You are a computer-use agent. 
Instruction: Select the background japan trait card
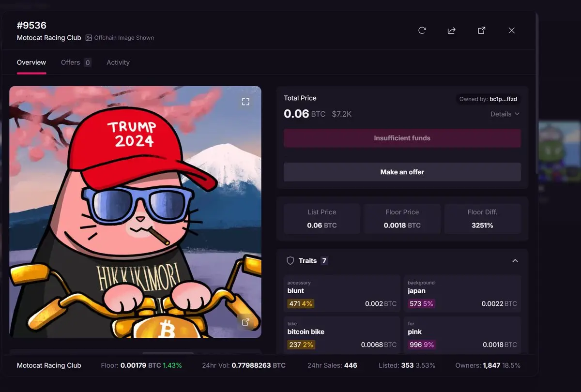pos(462,294)
